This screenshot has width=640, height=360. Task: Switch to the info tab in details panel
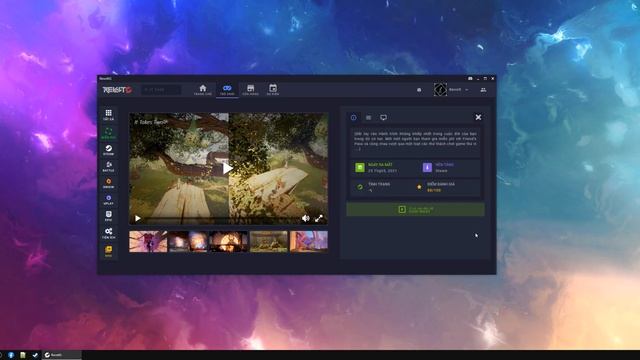pyautogui.click(x=353, y=118)
